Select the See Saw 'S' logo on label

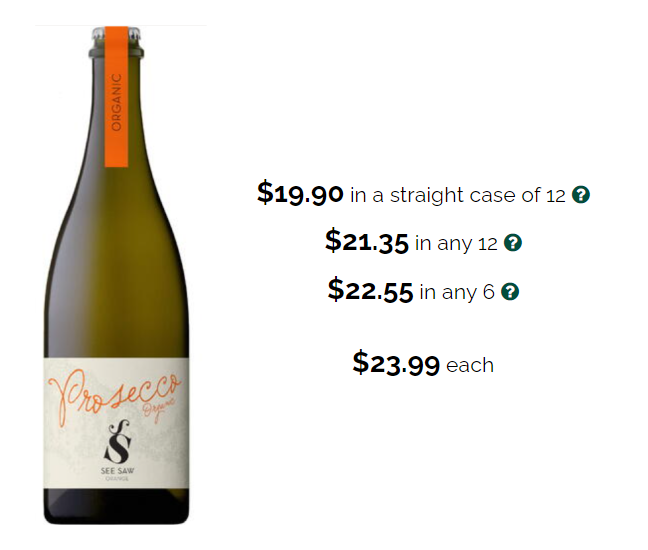(x=118, y=442)
